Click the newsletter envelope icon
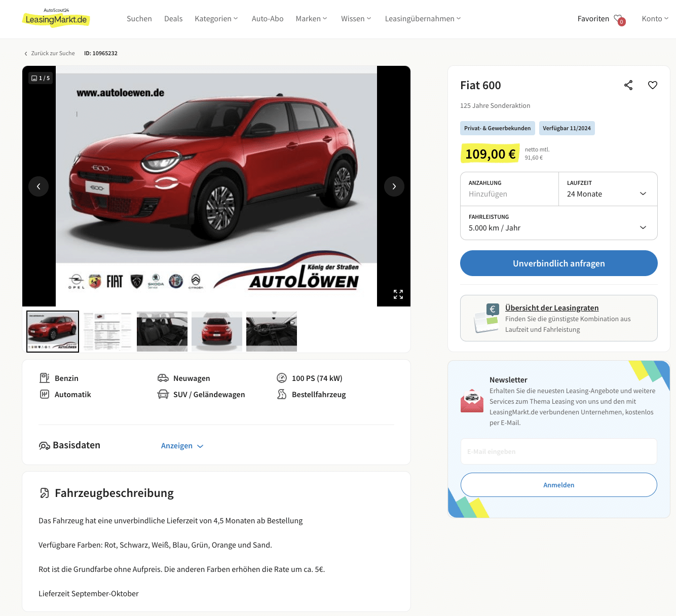Viewport: 676px width, 616px height. pos(472,401)
